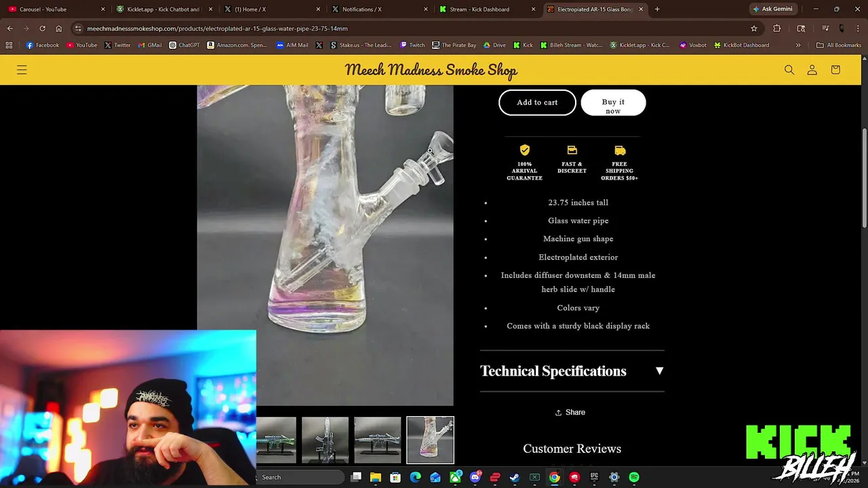Switch to the Stream - Kick Dashboard tab
This screenshot has height=488, width=868.
pos(488,9)
